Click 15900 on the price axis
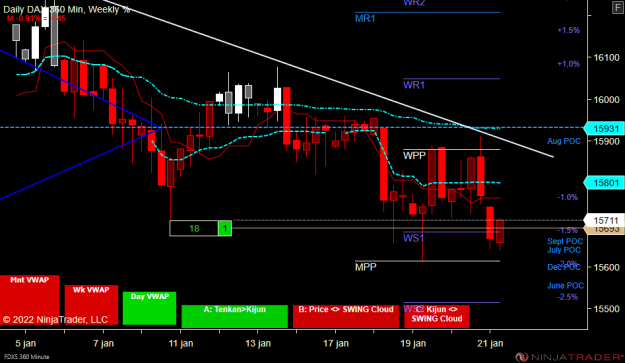 606,141
